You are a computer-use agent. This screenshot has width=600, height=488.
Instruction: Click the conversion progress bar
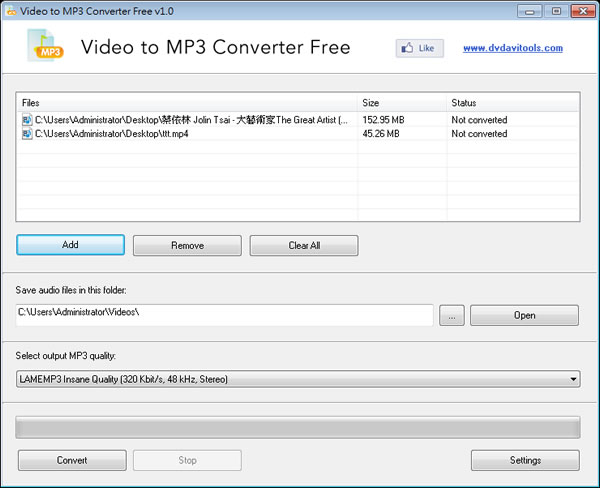click(298, 427)
